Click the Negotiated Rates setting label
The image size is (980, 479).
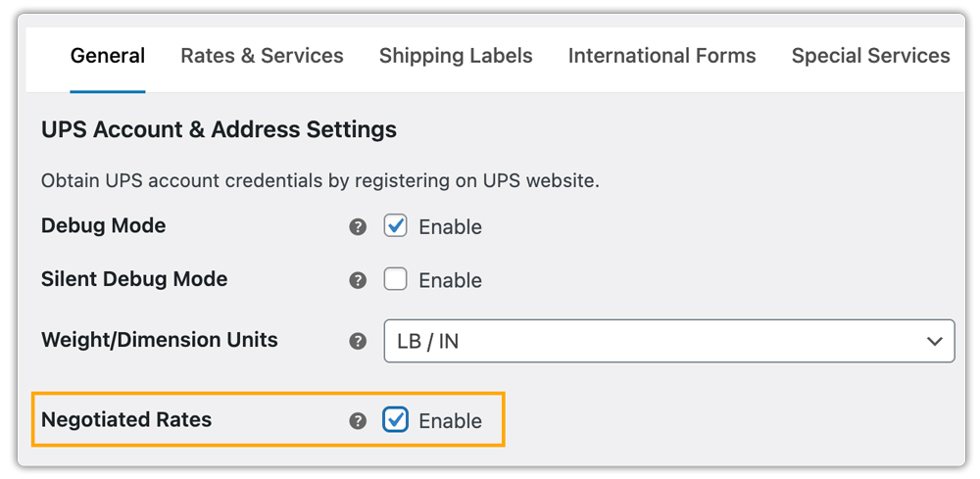tap(126, 420)
